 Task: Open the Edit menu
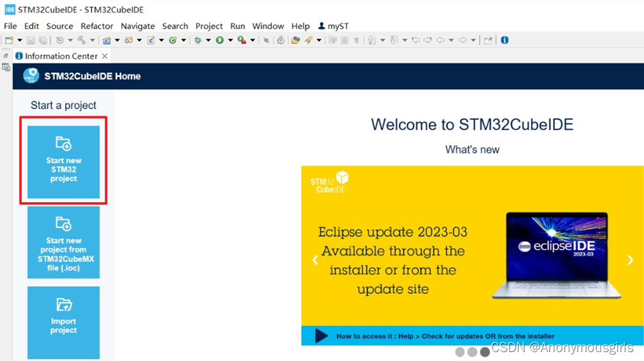(32, 26)
